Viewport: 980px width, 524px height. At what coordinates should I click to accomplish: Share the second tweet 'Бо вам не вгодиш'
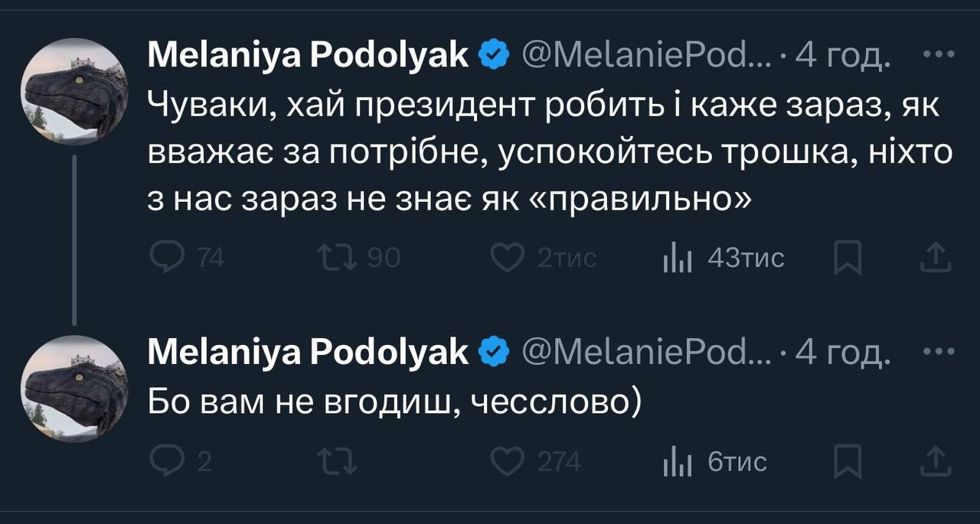point(936,462)
